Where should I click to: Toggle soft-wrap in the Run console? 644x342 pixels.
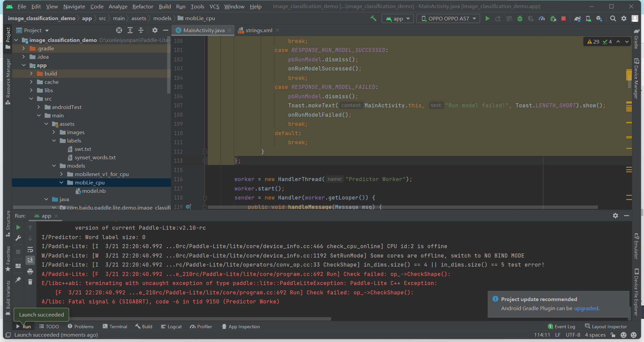pyautogui.click(x=30, y=249)
